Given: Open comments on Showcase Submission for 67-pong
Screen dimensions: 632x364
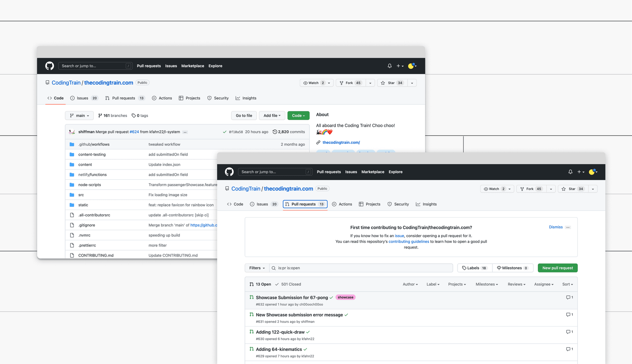Looking at the screenshot, I should click(569, 297).
